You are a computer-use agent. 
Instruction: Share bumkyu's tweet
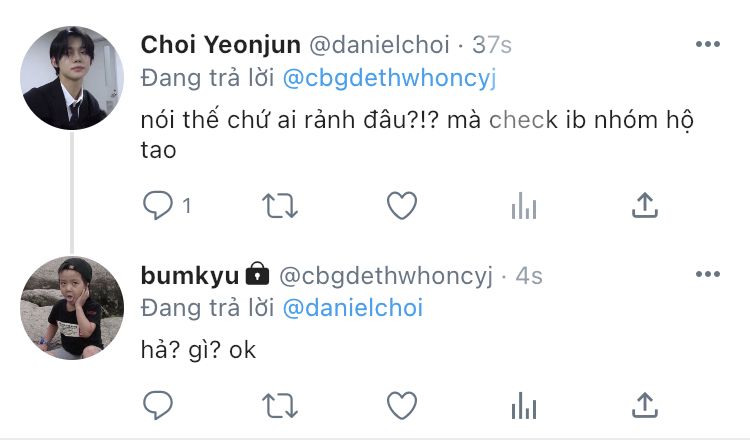coord(645,405)
